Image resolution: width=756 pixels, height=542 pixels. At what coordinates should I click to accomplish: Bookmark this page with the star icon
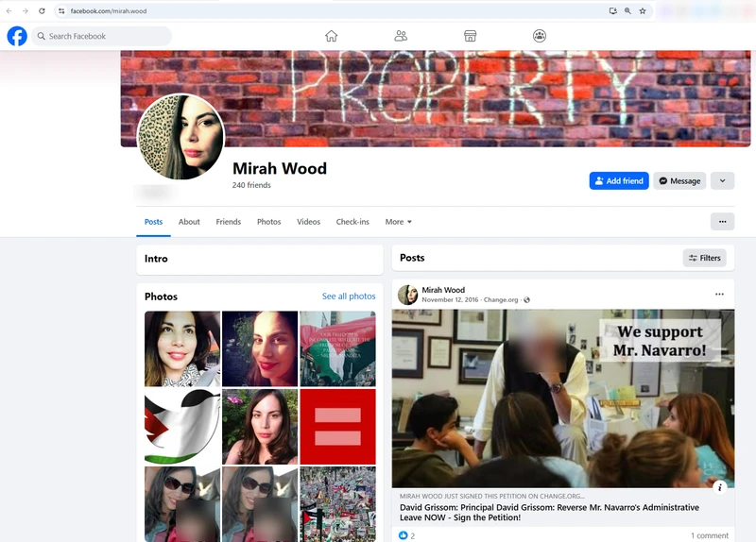(643, 11)
